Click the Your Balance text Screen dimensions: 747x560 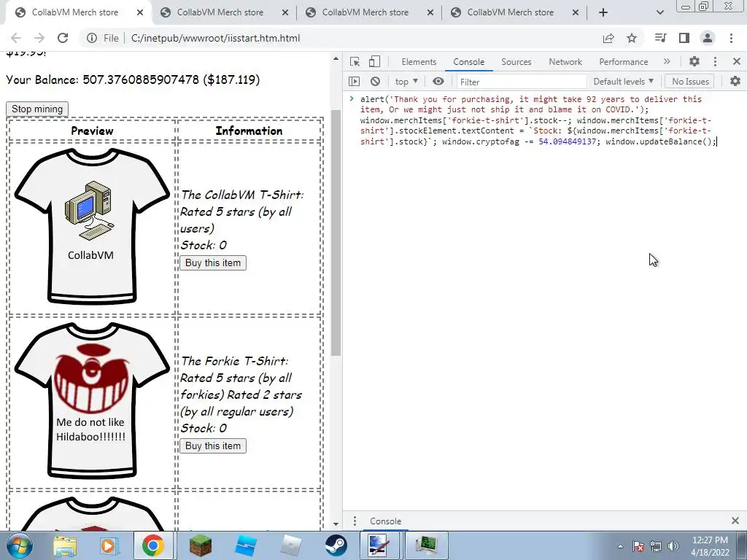(133, 79)
